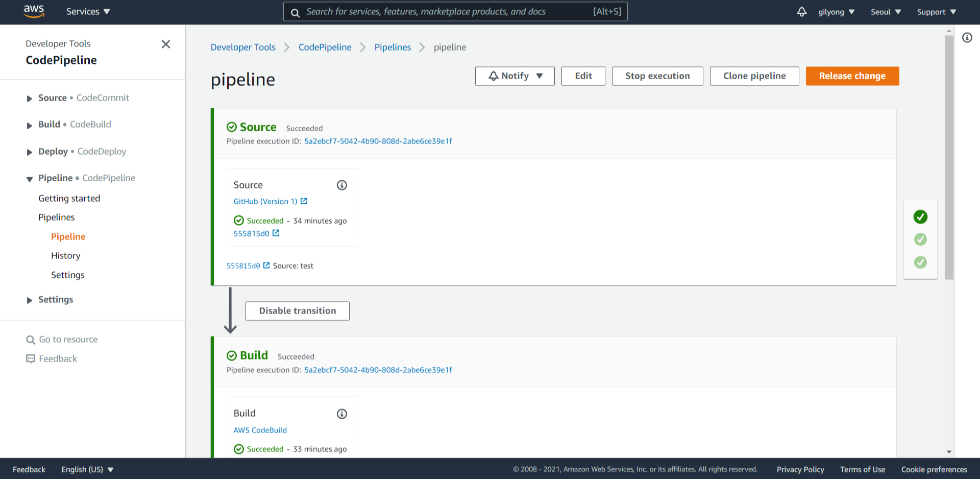This screenshot has width=980, height=479.
Task: Open the info panel icon at top right
Action: pyautogui.click(x=967, y=38)
